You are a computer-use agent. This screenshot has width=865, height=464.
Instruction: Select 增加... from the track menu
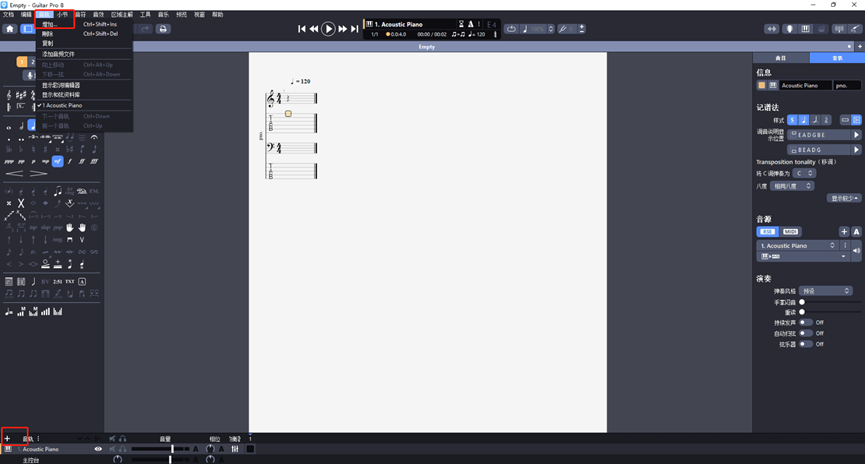coord(50,24)
